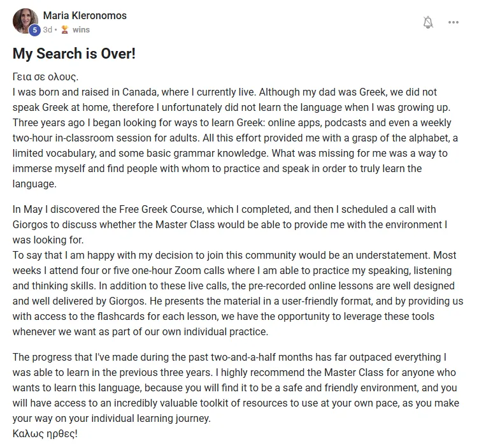Click the trophy icon beside wins

point(64,30)
